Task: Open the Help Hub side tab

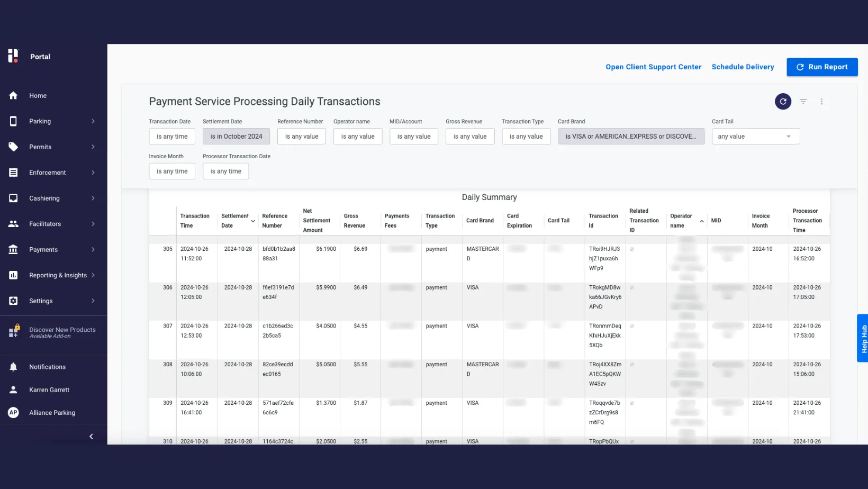Action: tap(863, 338)
